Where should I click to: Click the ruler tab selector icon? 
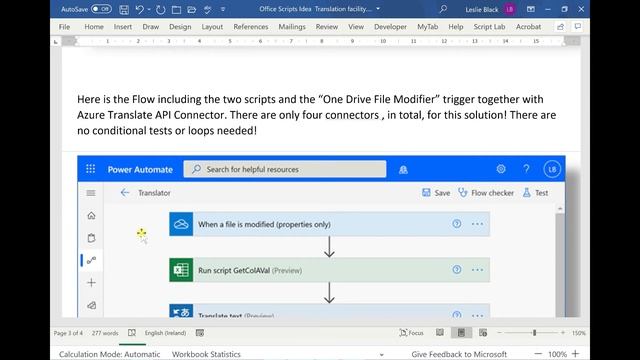click(56, 41)
